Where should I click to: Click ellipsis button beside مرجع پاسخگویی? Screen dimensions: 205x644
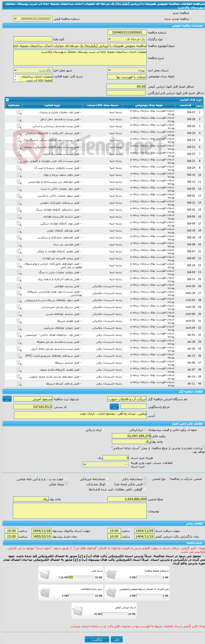pyautogui.click(x=114, y=407)
